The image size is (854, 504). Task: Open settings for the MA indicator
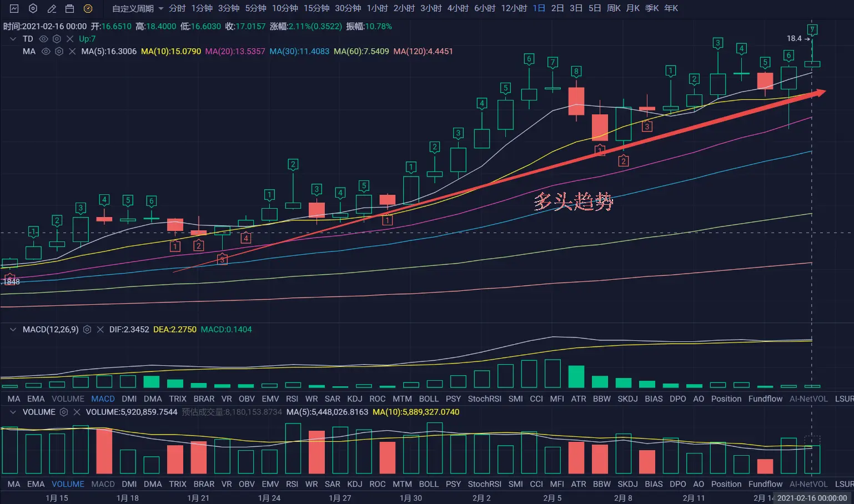[59, 51]
